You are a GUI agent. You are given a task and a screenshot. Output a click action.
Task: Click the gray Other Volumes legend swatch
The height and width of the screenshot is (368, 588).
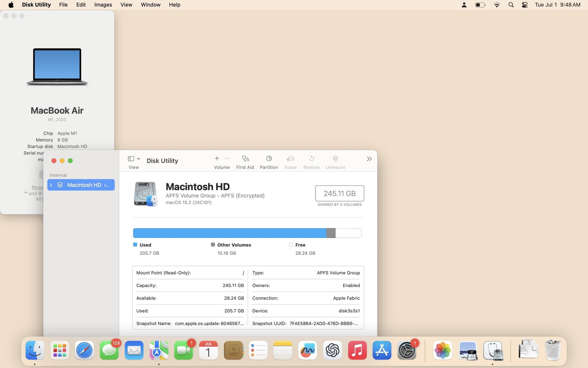pyautogui.click(x=213, y=244)
